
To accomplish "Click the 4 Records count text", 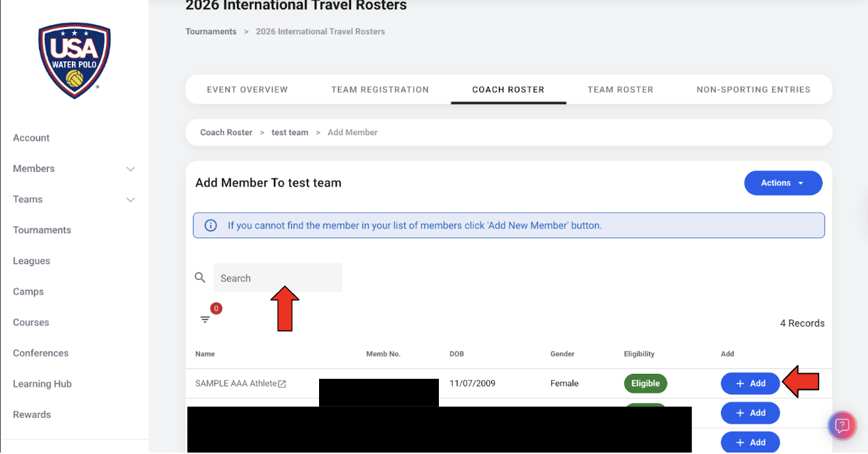I will click(x=803, y=323).
